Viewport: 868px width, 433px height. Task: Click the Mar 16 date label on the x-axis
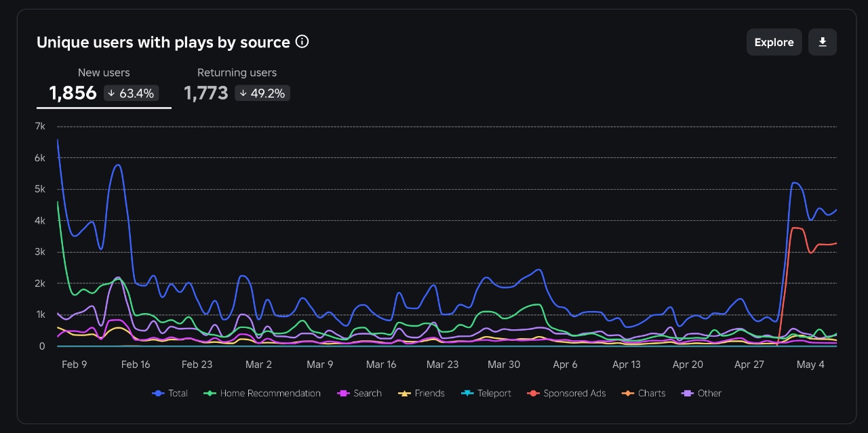click(381, 365)
